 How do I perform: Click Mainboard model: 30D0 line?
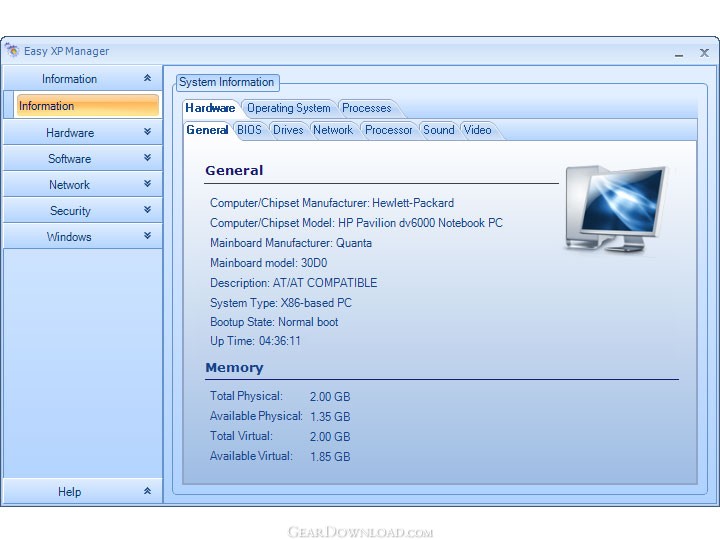coord(269,263)
